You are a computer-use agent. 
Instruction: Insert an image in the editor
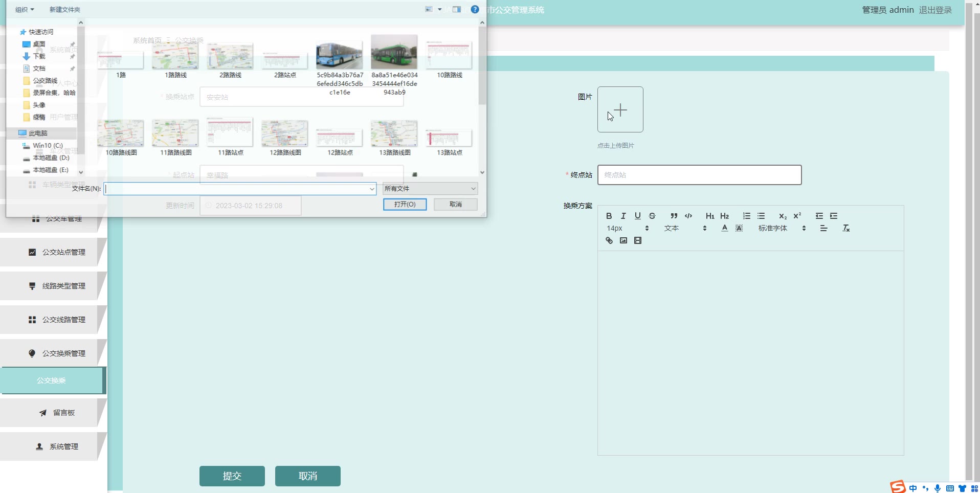[x=623, y=240]
